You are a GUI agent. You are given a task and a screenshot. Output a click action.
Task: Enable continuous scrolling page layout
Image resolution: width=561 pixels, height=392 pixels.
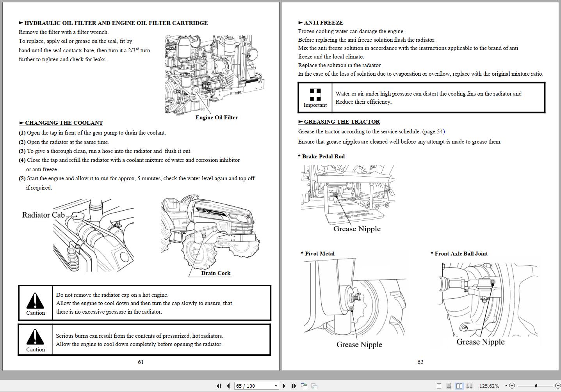pos(449,386)
